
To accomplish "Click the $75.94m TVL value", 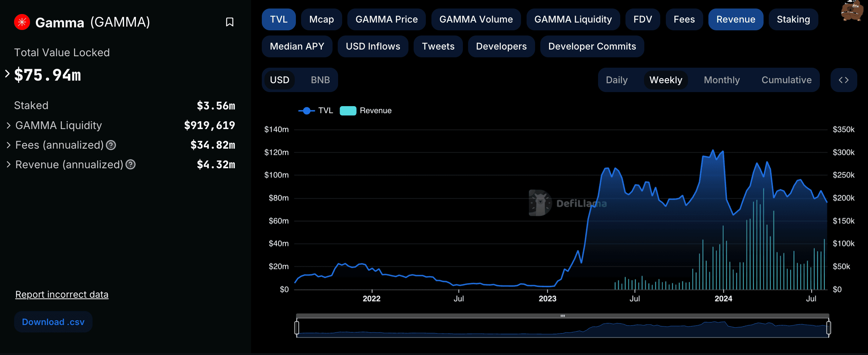I will [47, 75].
